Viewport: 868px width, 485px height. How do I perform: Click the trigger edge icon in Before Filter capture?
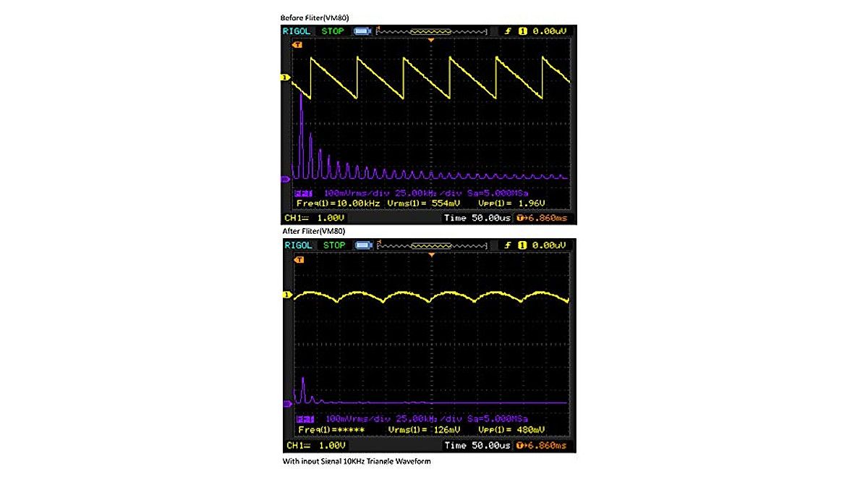pyautogui.click(x=509, y=31)
